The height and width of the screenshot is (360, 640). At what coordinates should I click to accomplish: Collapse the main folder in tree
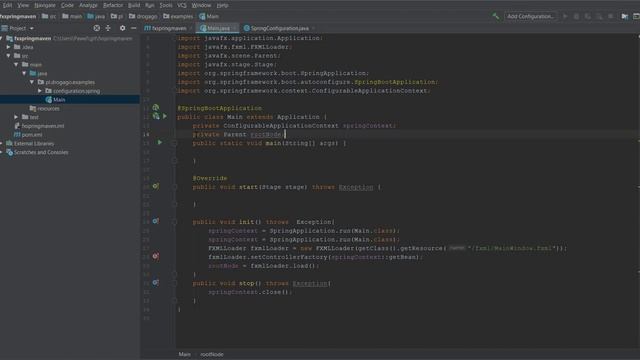(x=16, y=64)
